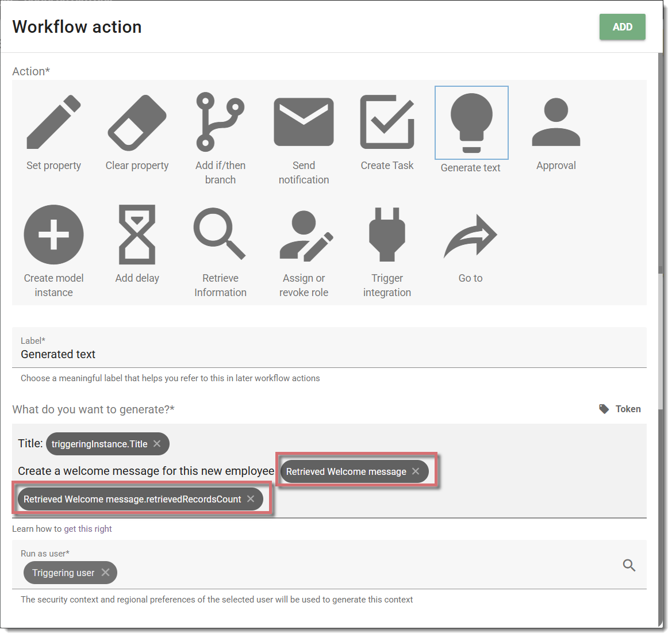
Task: Choose the Clear property eraser icon
Action: (137, 122)
